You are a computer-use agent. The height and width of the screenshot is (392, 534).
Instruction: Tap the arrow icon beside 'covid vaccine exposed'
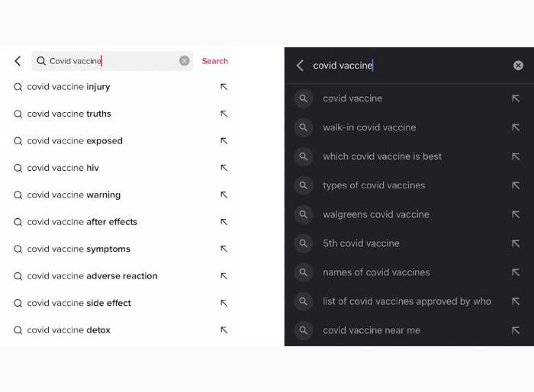pos(224,140)
